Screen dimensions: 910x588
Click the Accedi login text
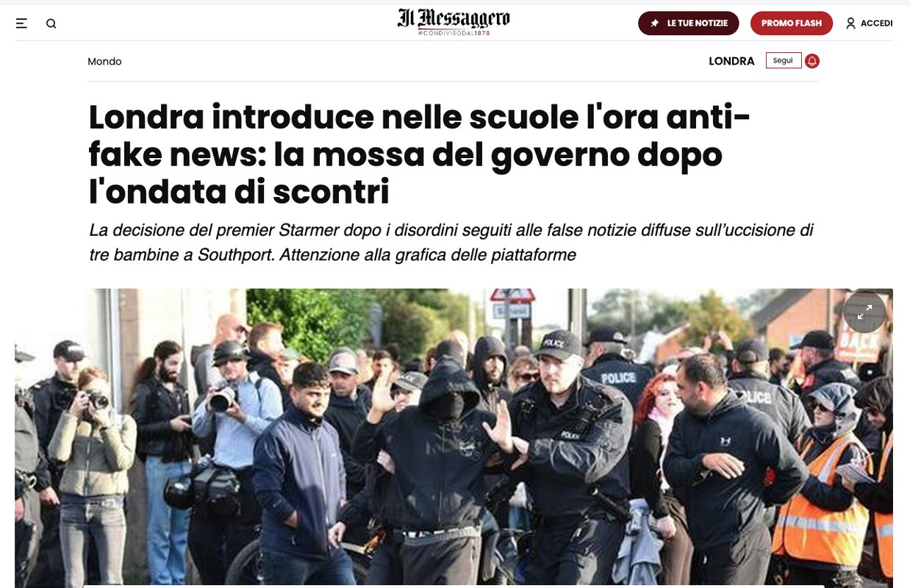coord(876,24)
